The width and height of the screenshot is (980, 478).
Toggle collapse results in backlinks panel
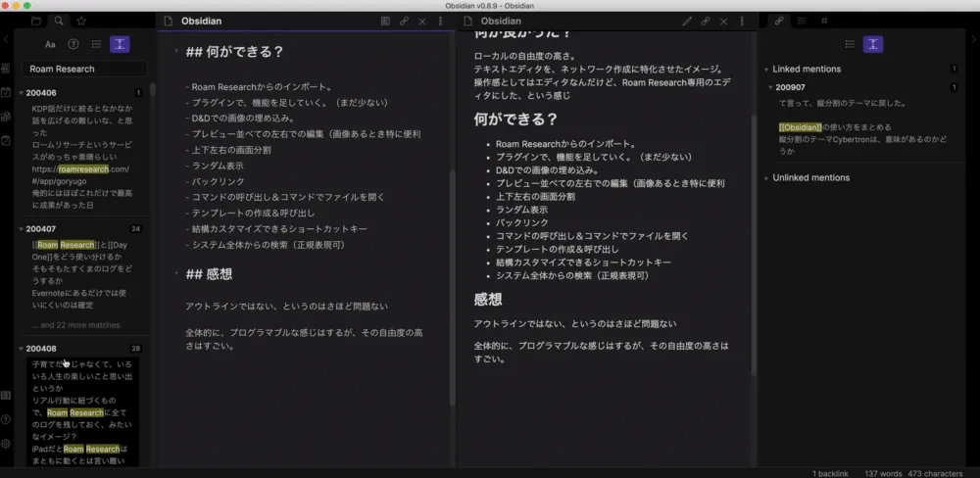(850, 44)
